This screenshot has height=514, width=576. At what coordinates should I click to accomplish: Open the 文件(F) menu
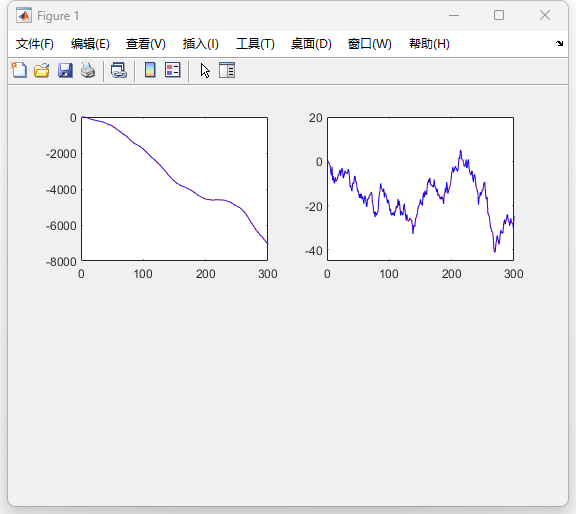tap(35, 44)
